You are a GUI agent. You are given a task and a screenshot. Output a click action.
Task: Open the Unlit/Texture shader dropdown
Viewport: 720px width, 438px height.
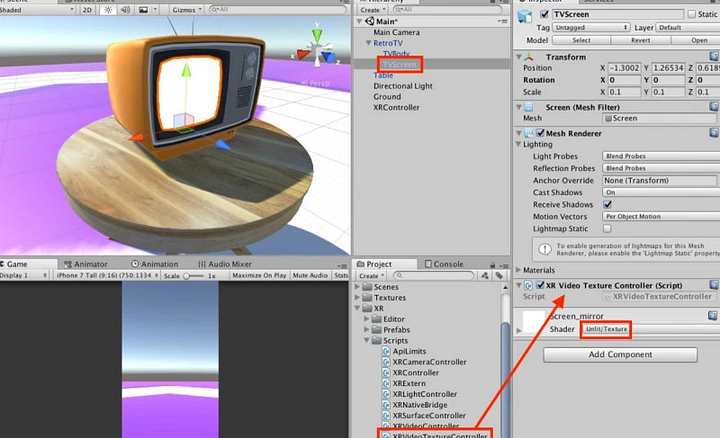[x=606, y=329]
